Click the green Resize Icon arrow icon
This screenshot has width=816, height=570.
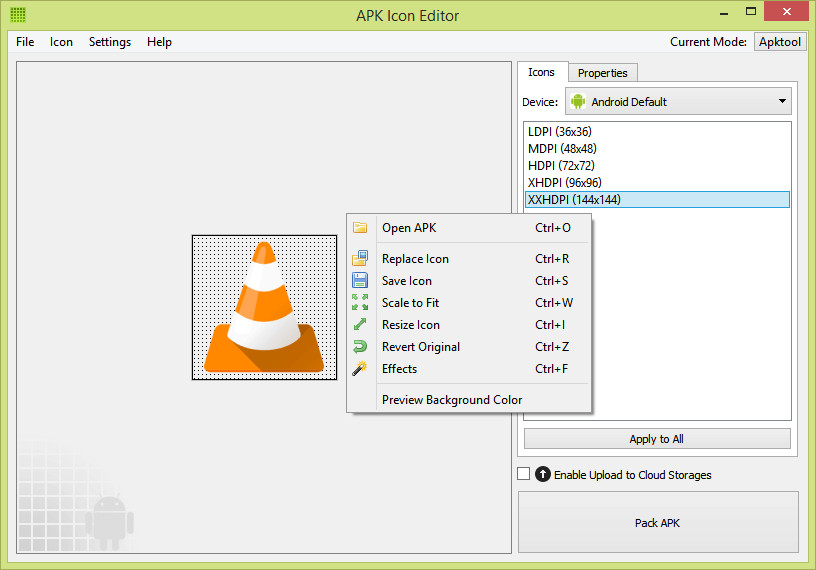tap(360, 324)
